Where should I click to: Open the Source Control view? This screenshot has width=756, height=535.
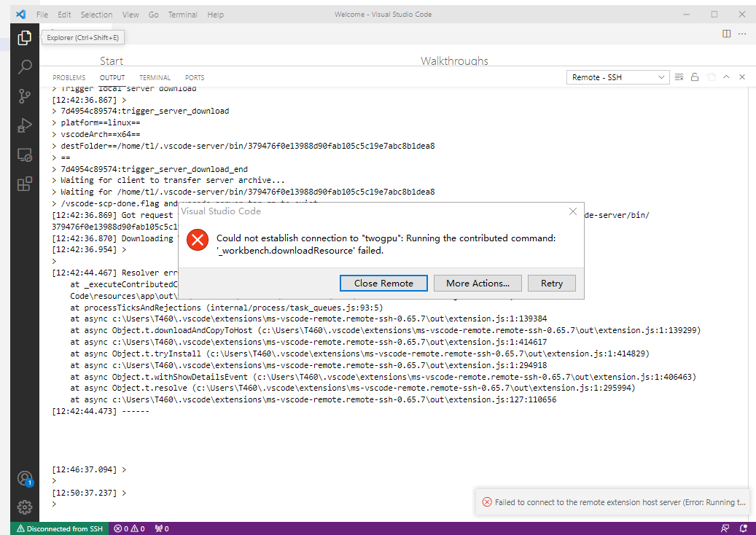click(x=24, y=95)
